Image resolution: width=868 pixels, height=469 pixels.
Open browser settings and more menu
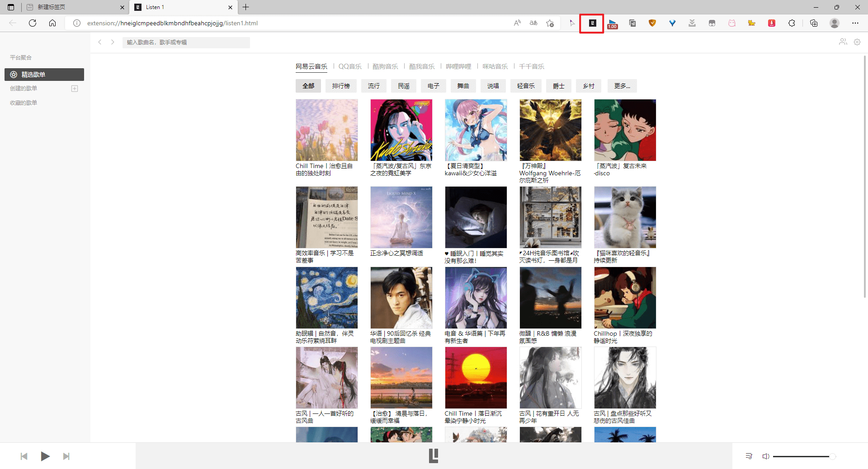pos(855,23)
